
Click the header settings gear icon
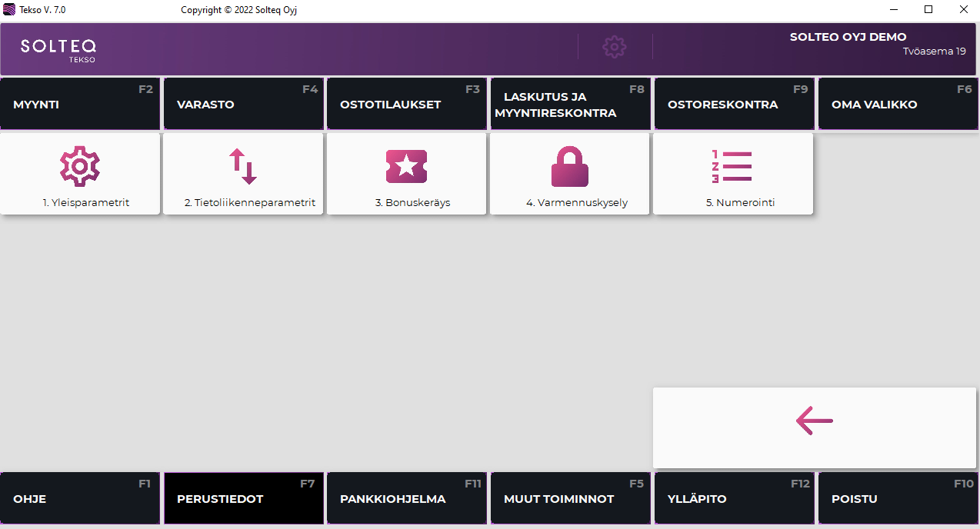tap(614, 47)
